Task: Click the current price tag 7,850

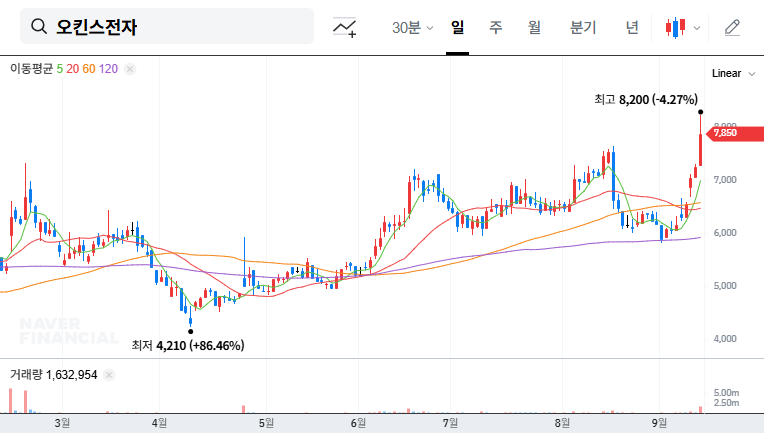Action: point(735,133)
